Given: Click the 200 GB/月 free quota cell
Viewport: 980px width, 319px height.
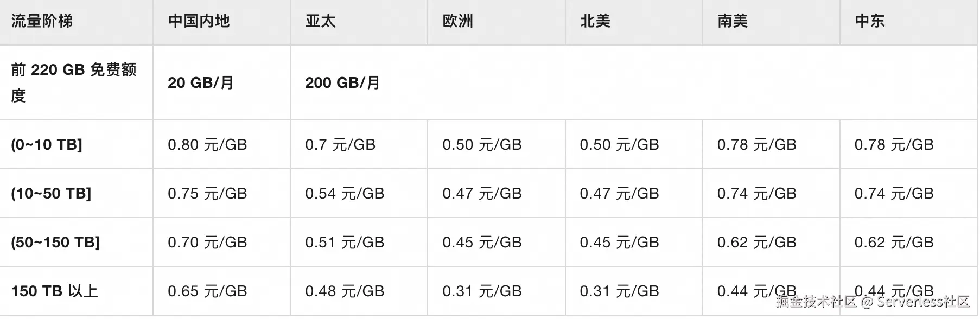Looking at the screenshot, I should 342,82.
